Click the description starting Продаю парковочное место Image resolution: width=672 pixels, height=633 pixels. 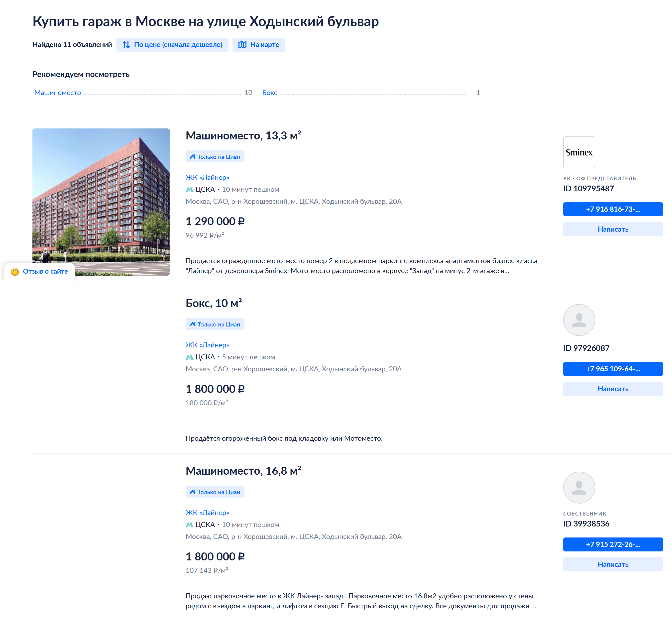click(361, 601)
